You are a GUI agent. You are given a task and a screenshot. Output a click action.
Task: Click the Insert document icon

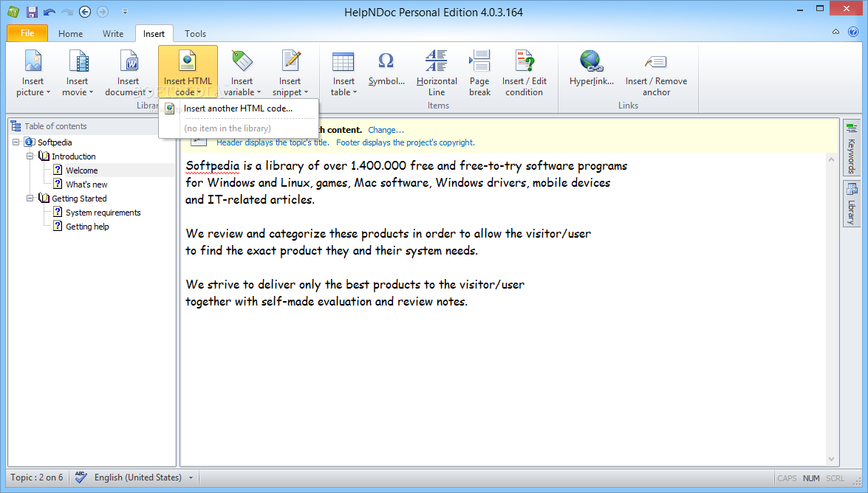[x=129, y=61]
